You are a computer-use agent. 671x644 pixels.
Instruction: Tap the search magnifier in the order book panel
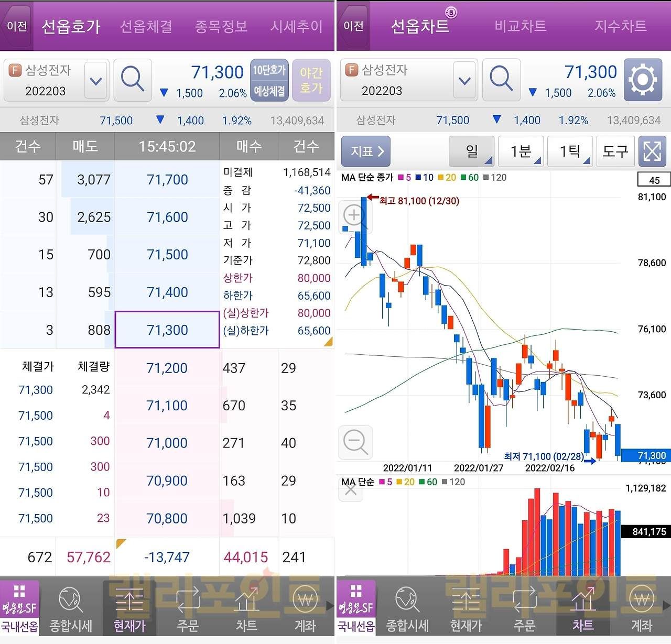click(133, 80)
